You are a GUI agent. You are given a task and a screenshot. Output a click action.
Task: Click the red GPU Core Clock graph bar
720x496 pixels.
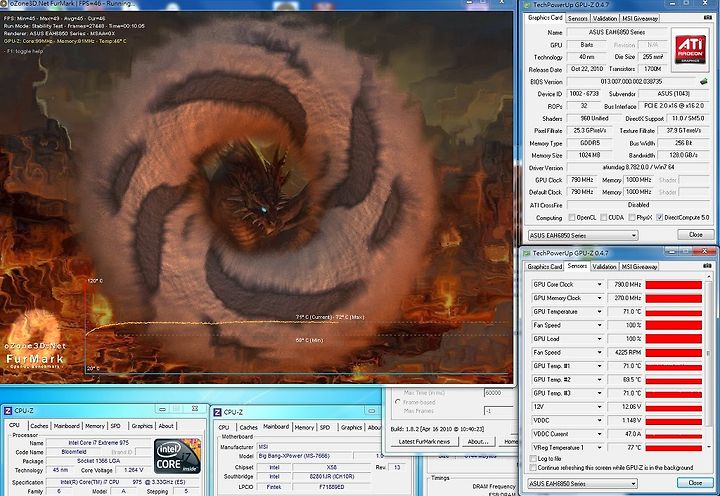(x=674, y=285)
